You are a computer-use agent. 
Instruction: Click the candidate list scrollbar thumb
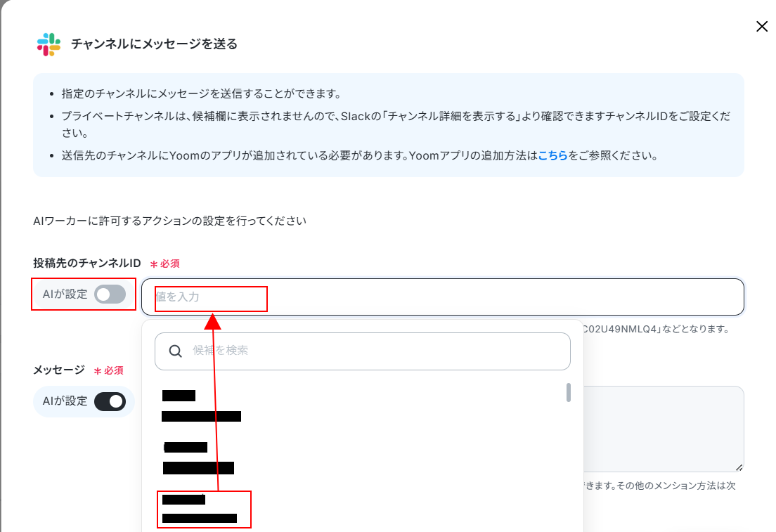tap(568, 392)
